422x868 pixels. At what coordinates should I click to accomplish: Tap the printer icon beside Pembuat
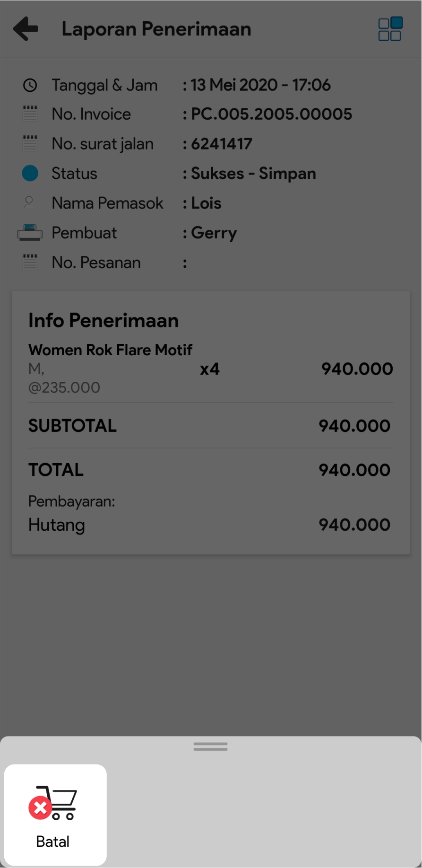point(30,233)
